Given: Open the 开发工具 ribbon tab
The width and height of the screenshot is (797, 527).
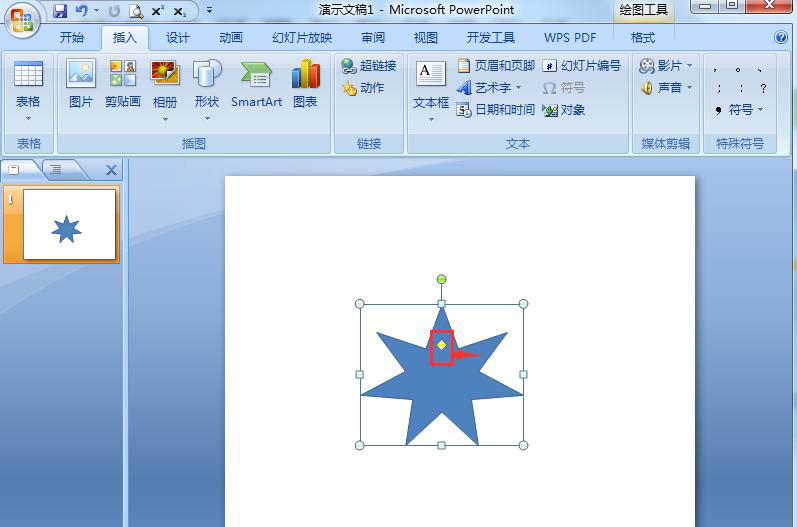Looking at the screenshot, I should pos(491,38).
